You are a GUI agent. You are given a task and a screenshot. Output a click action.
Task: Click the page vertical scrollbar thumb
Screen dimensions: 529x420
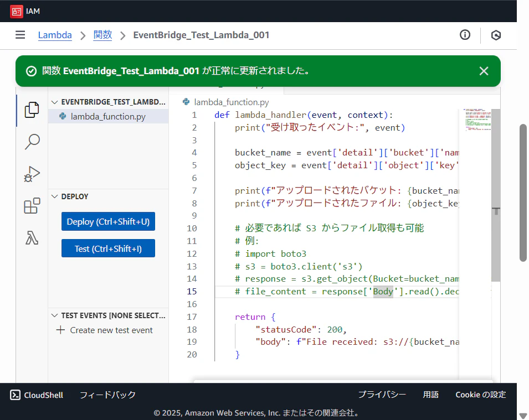pos(523,193)
